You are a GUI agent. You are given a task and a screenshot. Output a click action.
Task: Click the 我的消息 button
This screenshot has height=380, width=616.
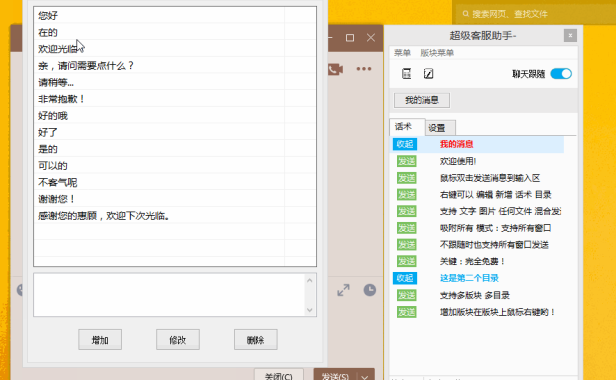(422, 100)
